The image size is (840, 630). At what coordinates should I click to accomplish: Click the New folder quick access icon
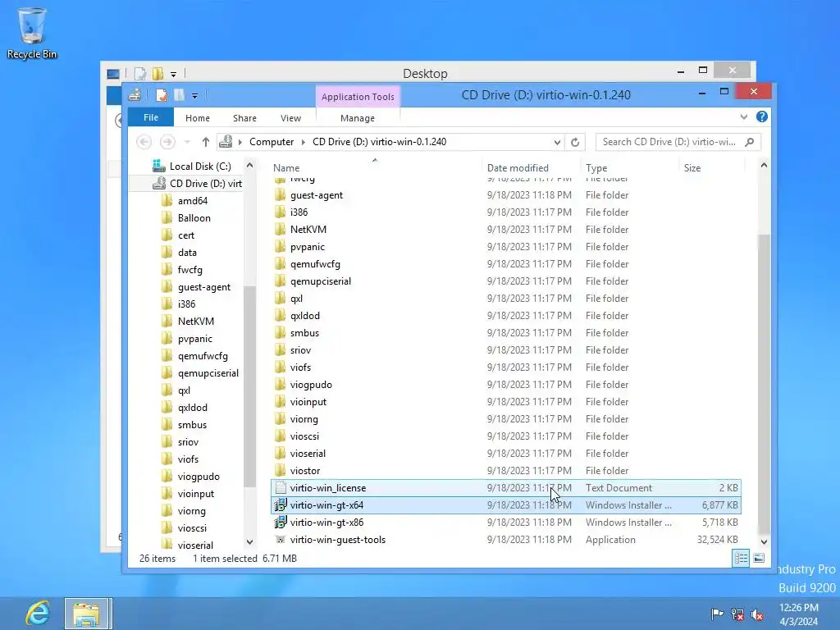(x=179, y=95)
